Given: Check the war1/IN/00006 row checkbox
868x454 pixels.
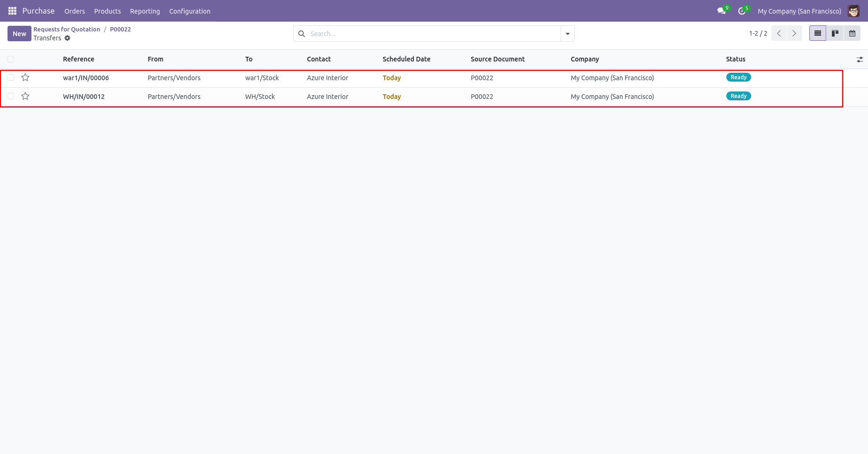Looking at the screenshot, I should pyautogui.click(x=11, y=77).
